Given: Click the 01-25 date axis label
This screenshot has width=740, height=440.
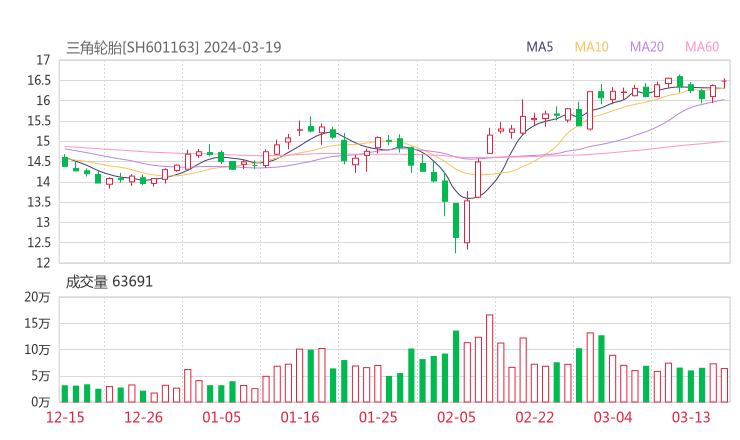Looking at the screenshot, I should click(378, 417).
